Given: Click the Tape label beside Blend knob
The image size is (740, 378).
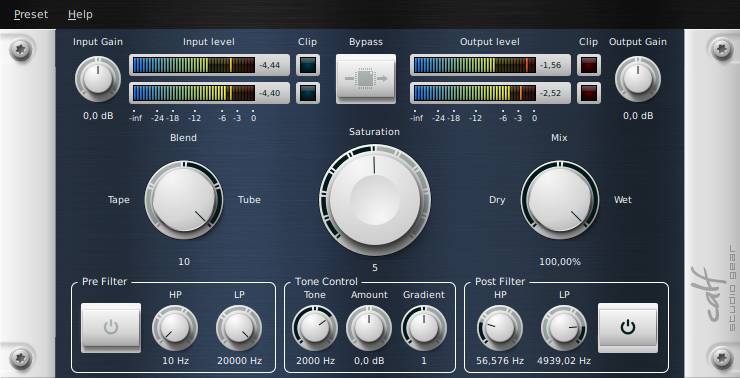Looking at the screenshot, I should point(119,200).
